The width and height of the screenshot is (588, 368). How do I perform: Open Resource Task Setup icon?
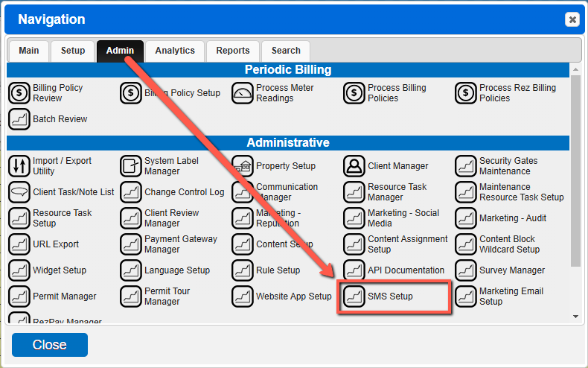[x=19, y=218]
